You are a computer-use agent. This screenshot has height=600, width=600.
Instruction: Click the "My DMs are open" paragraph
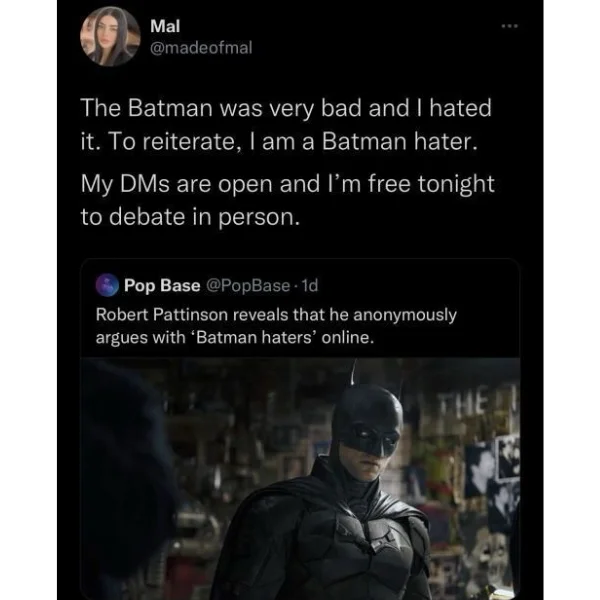click(x=288, y=202)
